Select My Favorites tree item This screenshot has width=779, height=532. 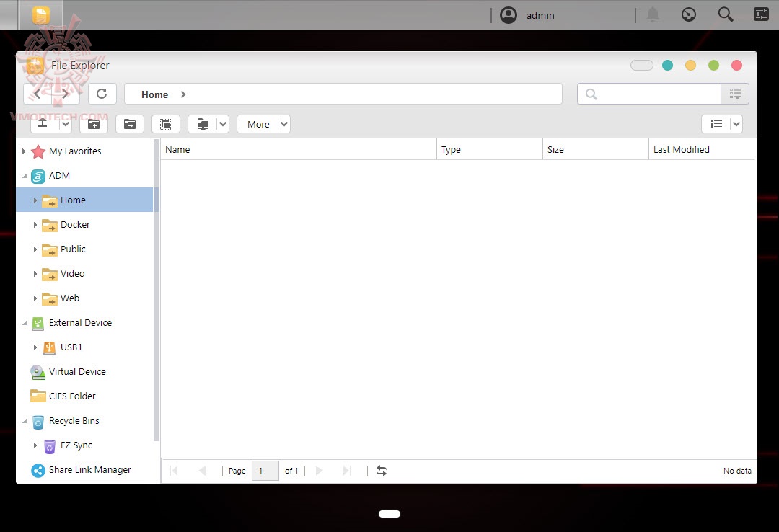75,151
